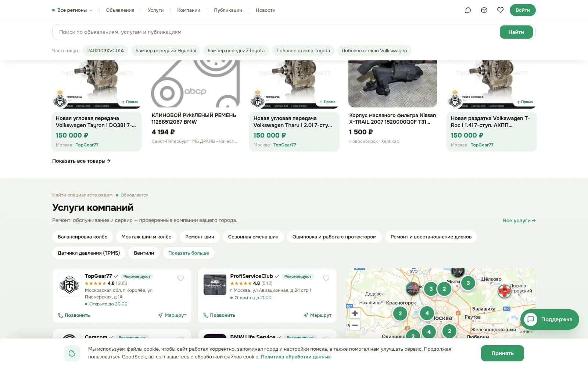This screenshot has width=588, height=368.
Task: Expand the Все регионы region selector
Action: 72,10
